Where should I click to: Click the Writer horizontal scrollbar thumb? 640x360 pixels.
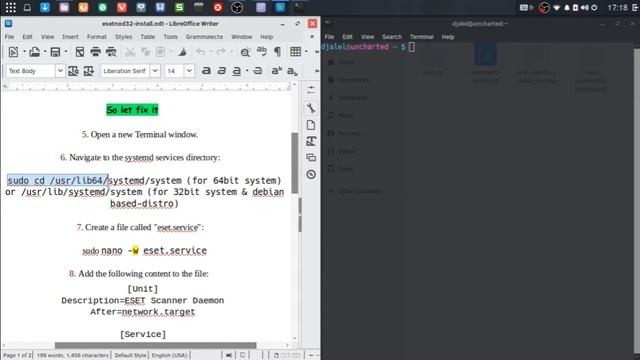(156, 345)
